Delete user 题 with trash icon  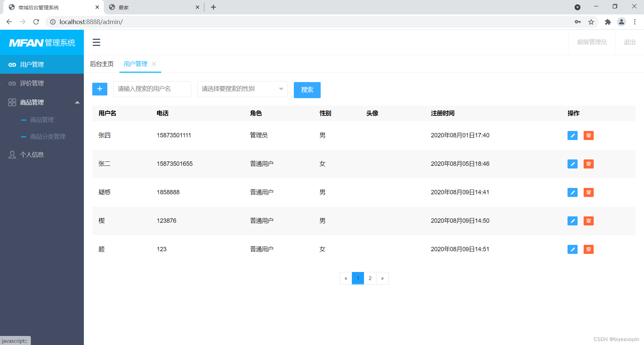point(588,250)
